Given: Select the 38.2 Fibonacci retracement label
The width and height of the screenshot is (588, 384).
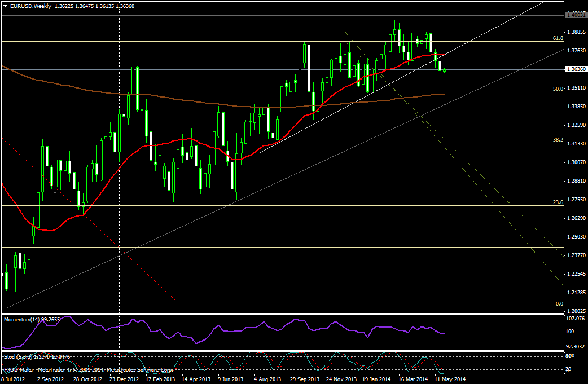Looking at the screenshot, I should click(558, 139).
